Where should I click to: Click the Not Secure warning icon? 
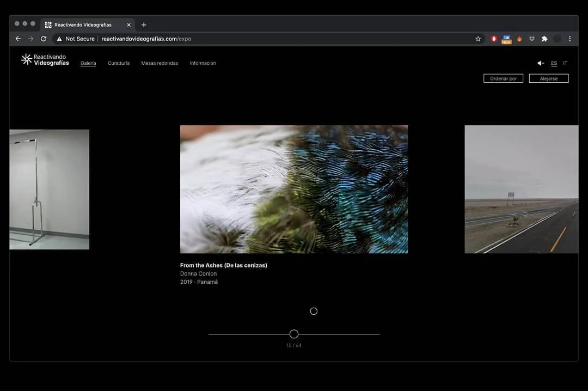(59, 39)
